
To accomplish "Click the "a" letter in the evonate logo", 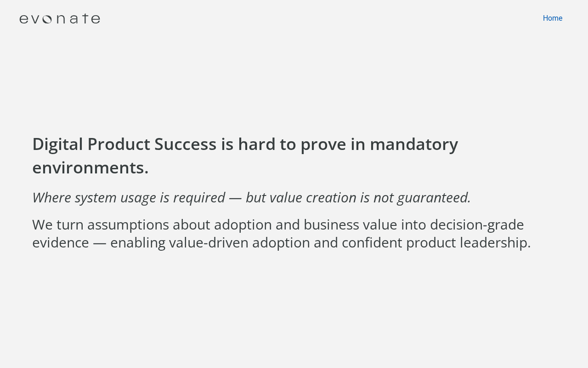I will [x=73, y=19].
